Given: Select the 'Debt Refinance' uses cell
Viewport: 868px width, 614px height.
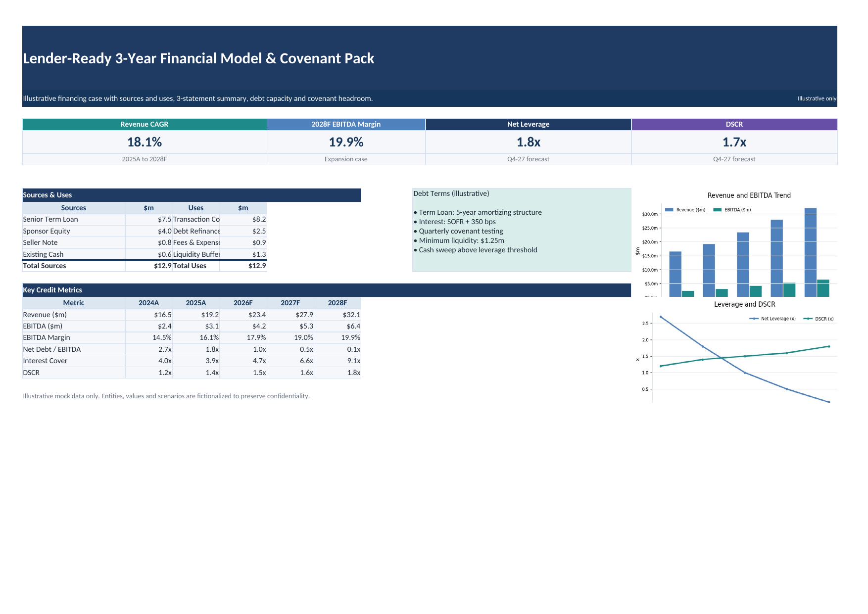Looking at the screenshot, I should tap(196, 231).
